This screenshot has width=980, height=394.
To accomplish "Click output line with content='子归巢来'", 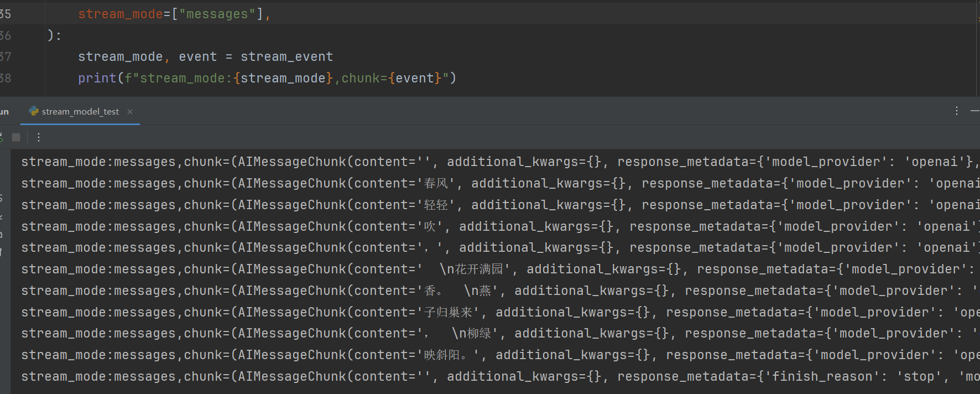I will [x=500, y=312].
